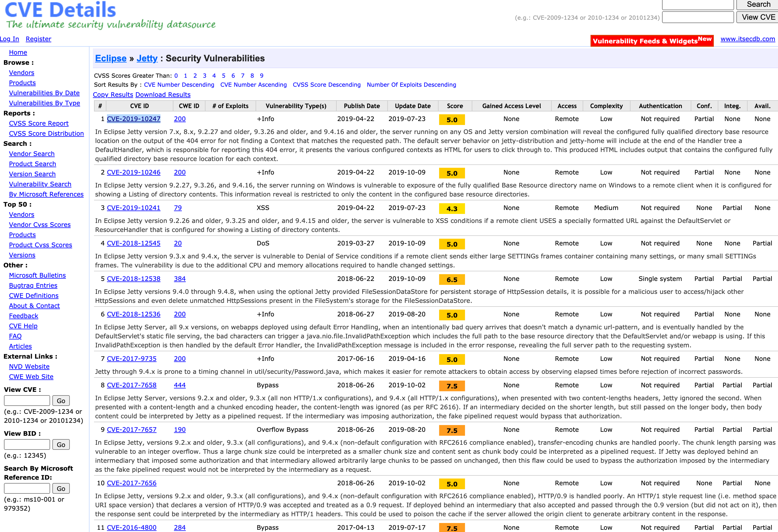The width and height of the screenshot is (778, 532).
Task: Open CVSS Score Distribution report
Action: tap(46, 133)
